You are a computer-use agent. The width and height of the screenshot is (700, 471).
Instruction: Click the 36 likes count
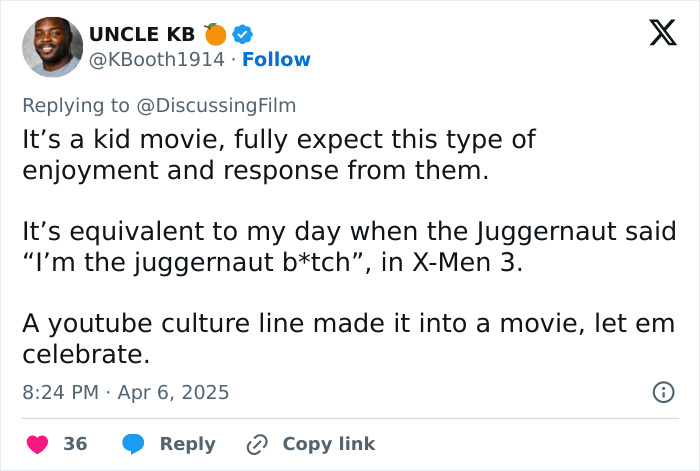[76, 444]
